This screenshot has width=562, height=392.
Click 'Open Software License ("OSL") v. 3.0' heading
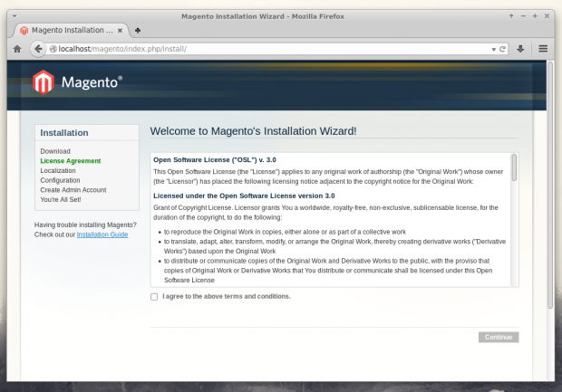tap(215, 160)
